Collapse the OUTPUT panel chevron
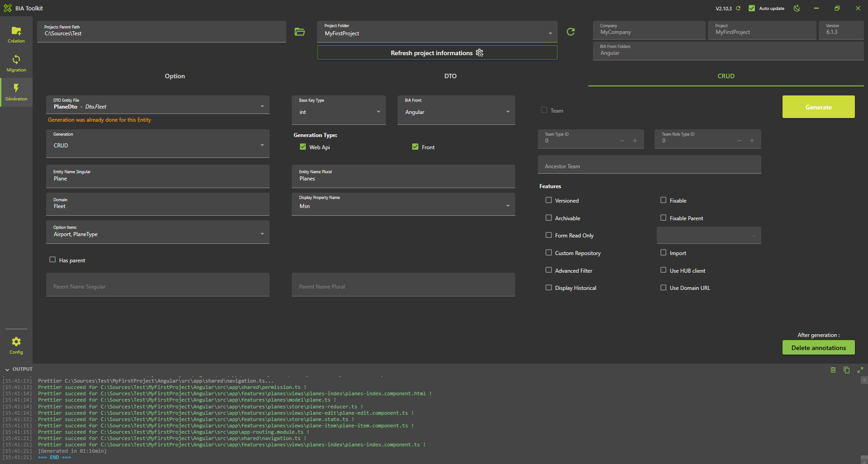 pos(7,370)
